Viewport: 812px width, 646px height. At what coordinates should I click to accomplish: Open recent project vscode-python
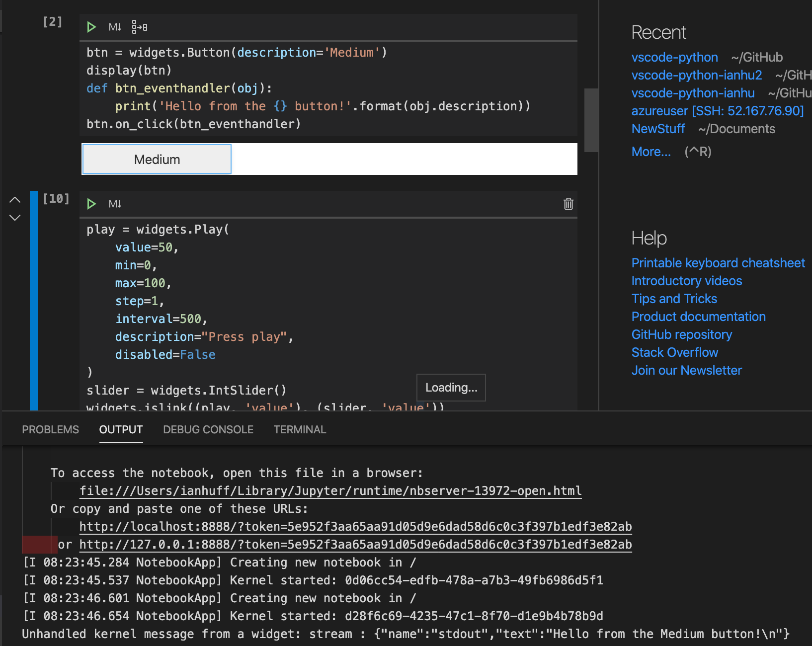click(x=674, y=58)
